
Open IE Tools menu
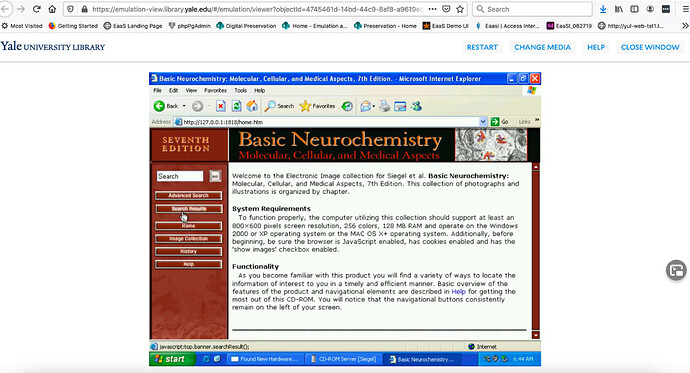click(x=240, y=90)
